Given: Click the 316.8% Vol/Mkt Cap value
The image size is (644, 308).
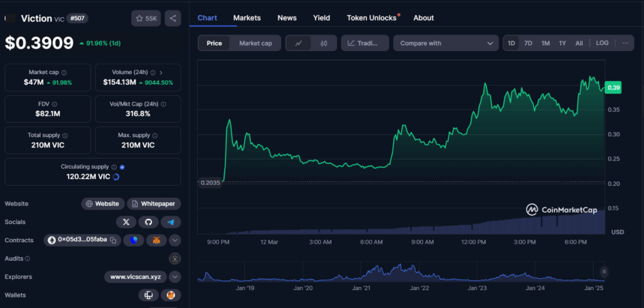Looking at the screenshot, I should [x=138, y=113].
